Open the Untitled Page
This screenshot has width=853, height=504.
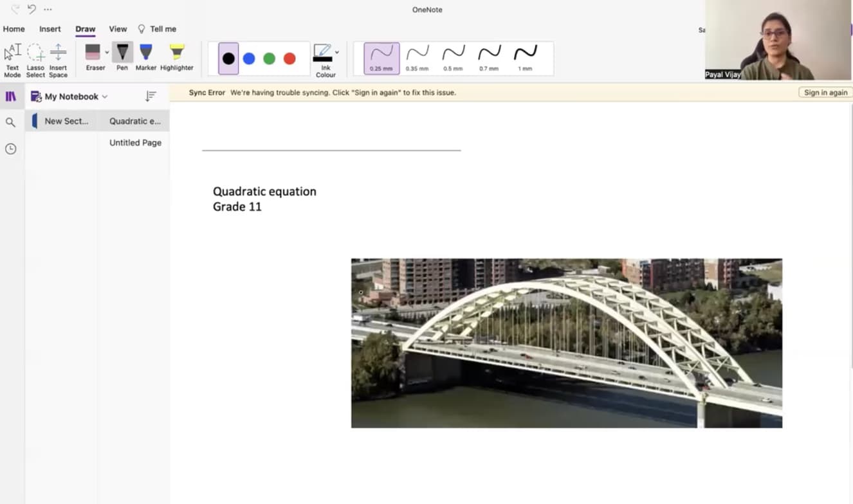(134, 143)
